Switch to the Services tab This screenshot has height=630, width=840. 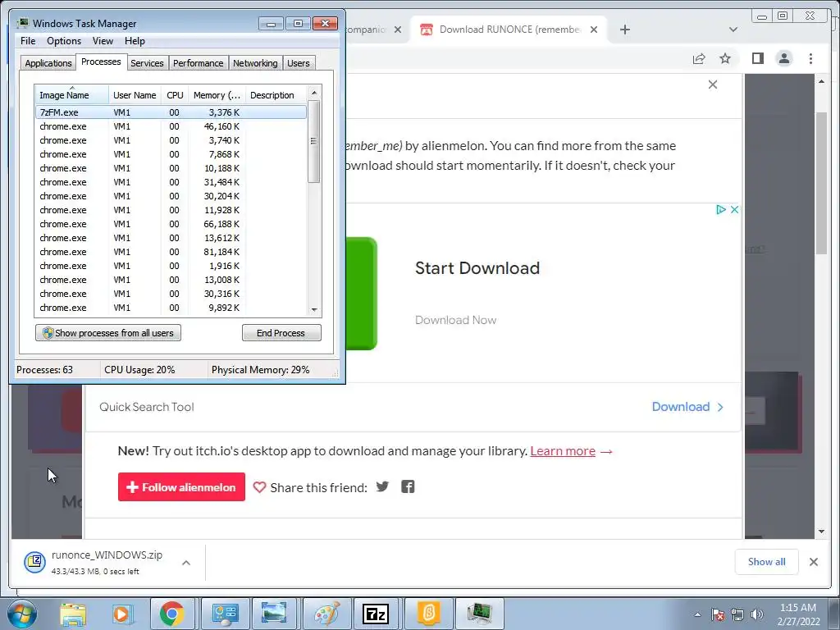point(147,62)
